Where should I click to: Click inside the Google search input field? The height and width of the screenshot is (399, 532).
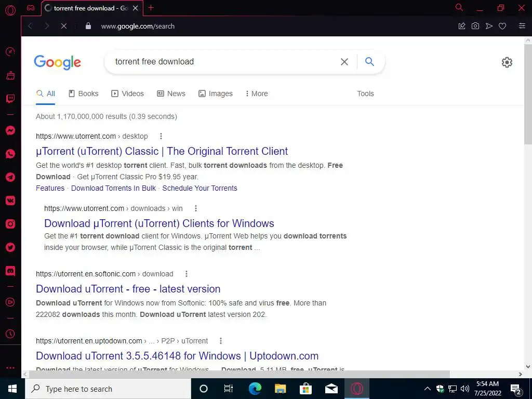(224, 62)
